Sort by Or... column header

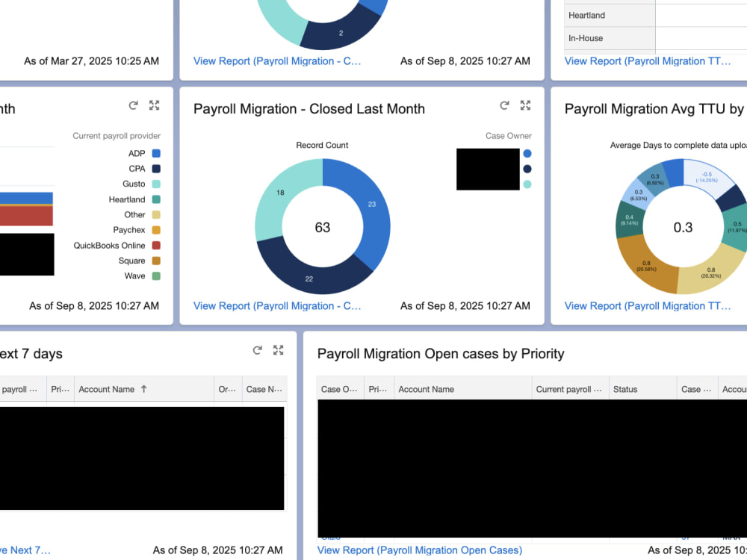pyautogui.click(x=228, y=389)
